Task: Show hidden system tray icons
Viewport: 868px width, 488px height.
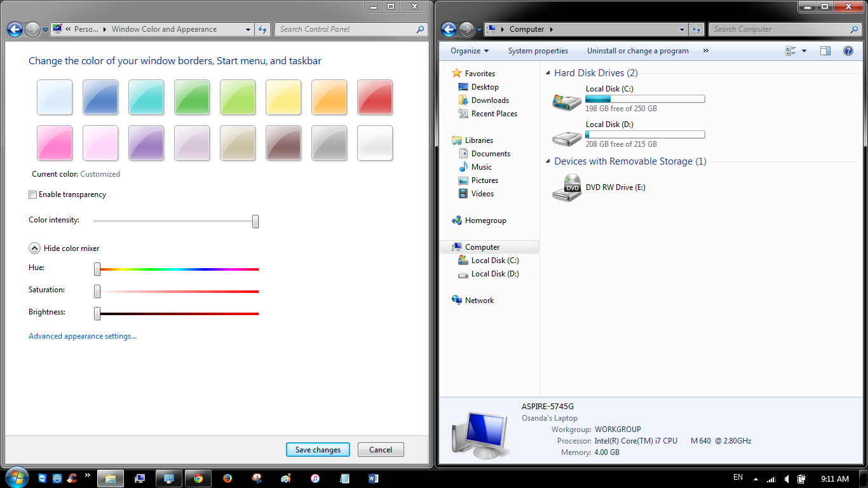Action: pos(756,479)
